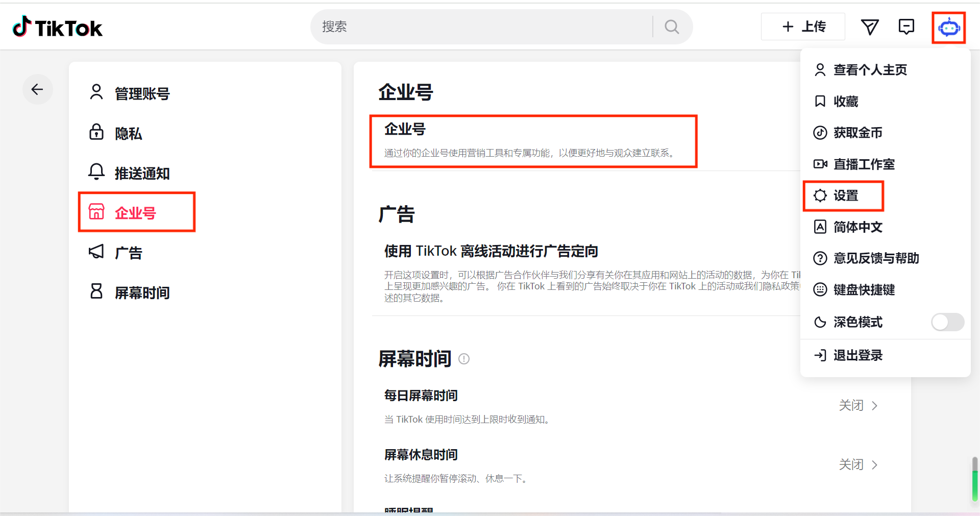980x516 pixels.
Task: Click the 企业号 storefront icon
Action: 96,211
